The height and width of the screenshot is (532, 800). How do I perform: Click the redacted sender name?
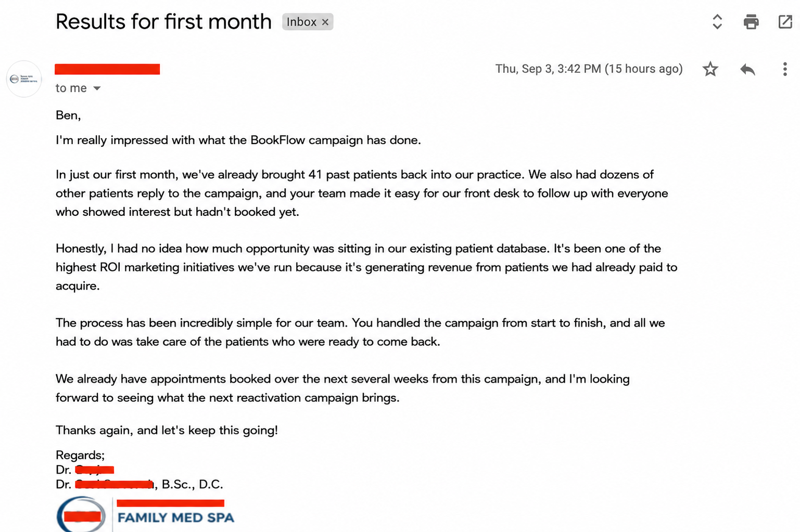pos(107,69)
